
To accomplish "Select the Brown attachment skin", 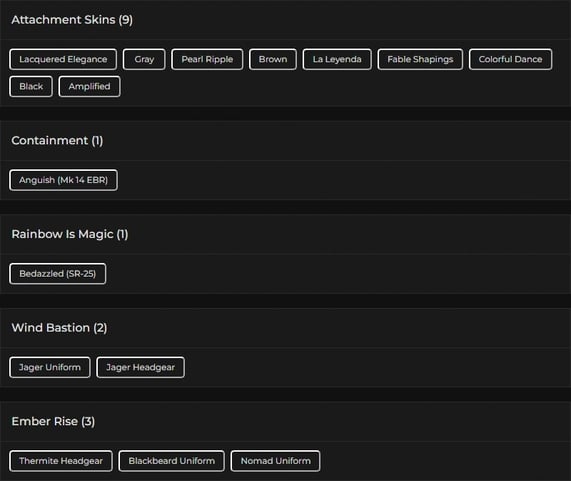I will click(x=273, y=59).
